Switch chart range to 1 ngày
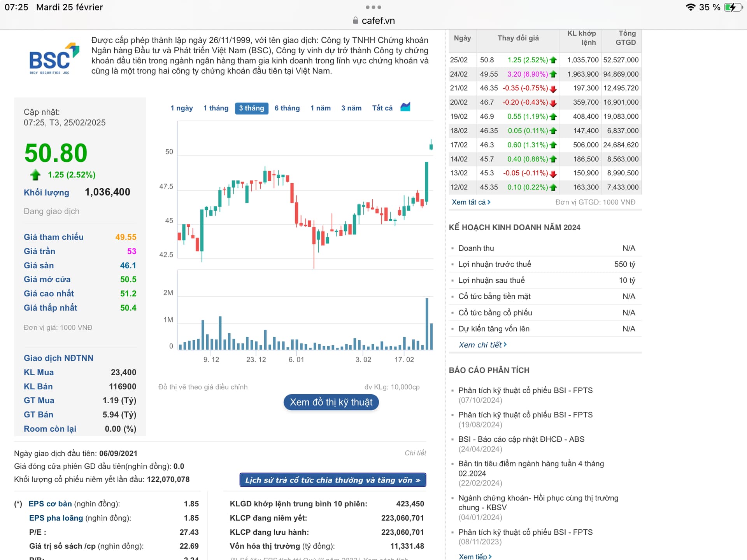The height and width of the screenshot is (560, 747). (x=182, y=108)
